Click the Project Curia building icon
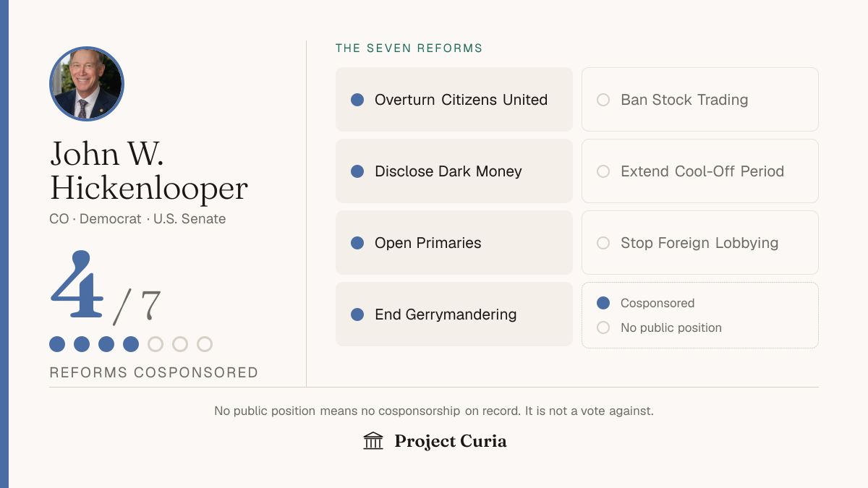This screenshot has height=488, width=868. [x=373, y=441]
